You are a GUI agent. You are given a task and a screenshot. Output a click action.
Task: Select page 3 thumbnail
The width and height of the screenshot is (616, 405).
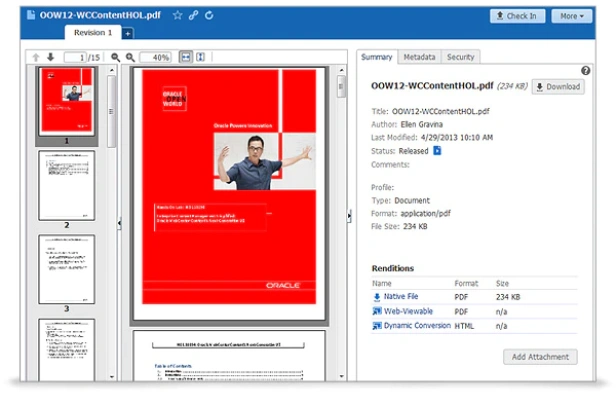click(66, 269)
